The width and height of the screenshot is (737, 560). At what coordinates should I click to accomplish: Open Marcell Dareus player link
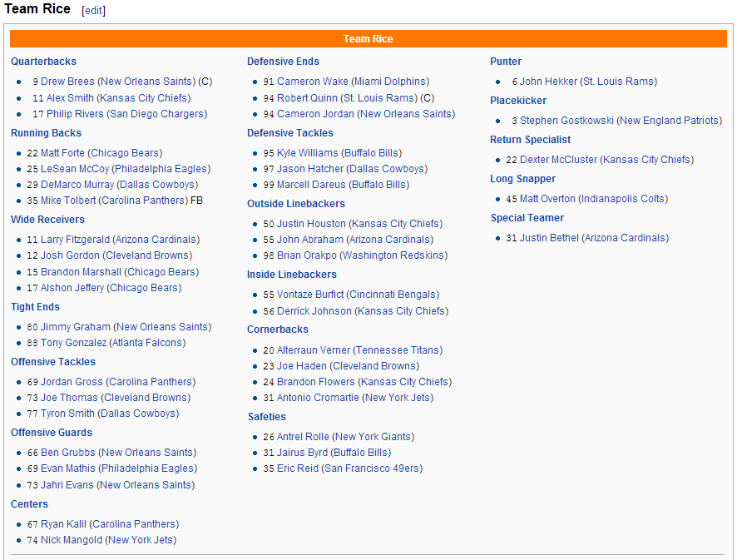click(311, 185)
